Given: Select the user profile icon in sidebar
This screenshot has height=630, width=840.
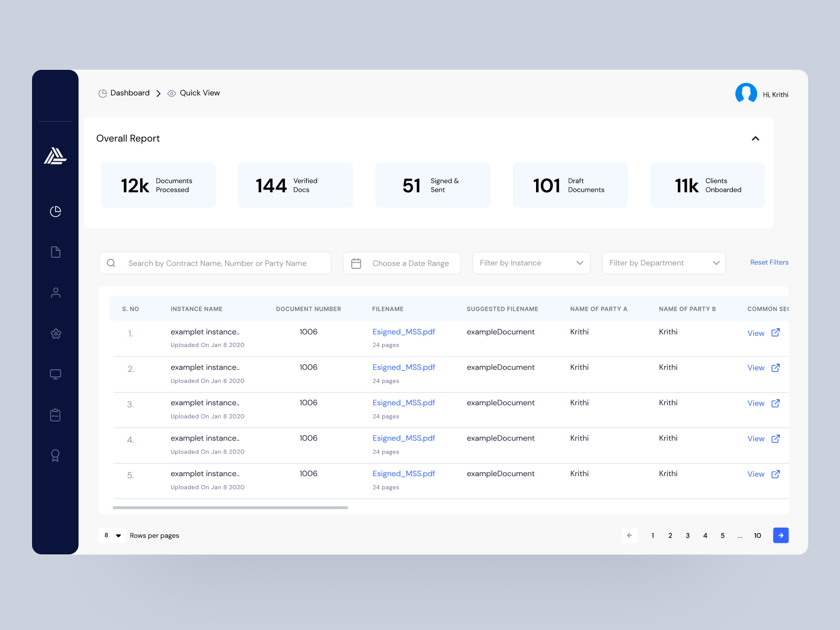Looking at the screenshot, I should click(55, 292).
